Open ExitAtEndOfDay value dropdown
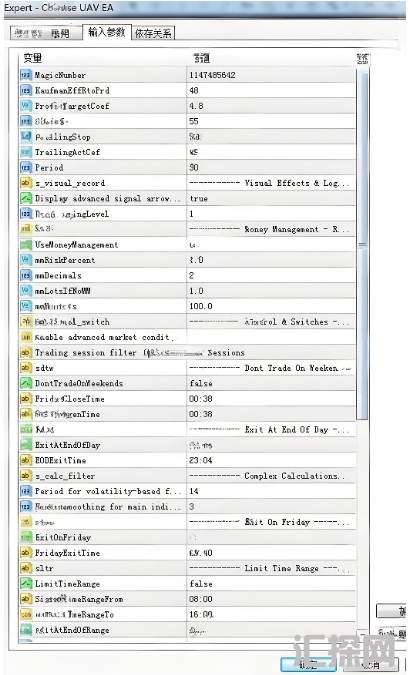 [271, 445]
